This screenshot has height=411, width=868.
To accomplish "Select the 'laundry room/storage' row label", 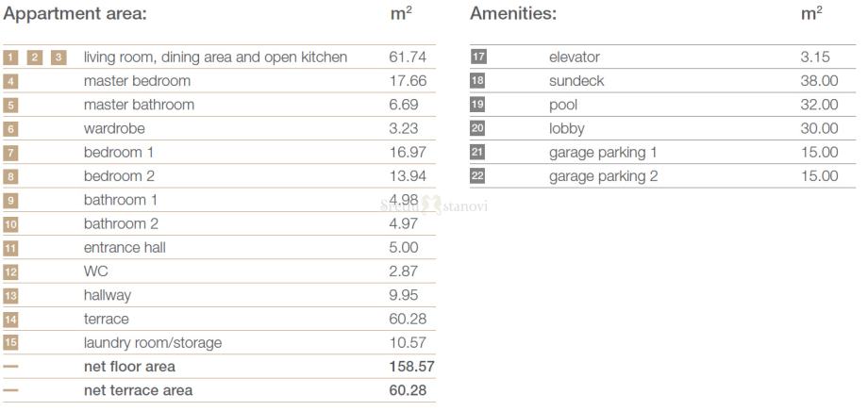I will point(153,343).
